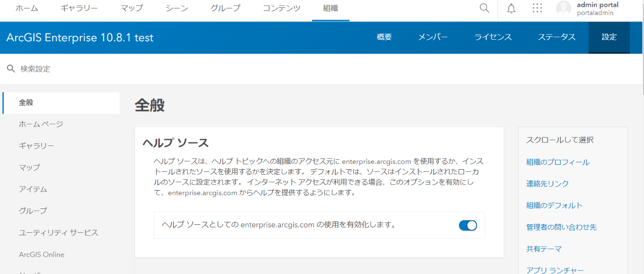Click the スクロールして選択 label

560,140
